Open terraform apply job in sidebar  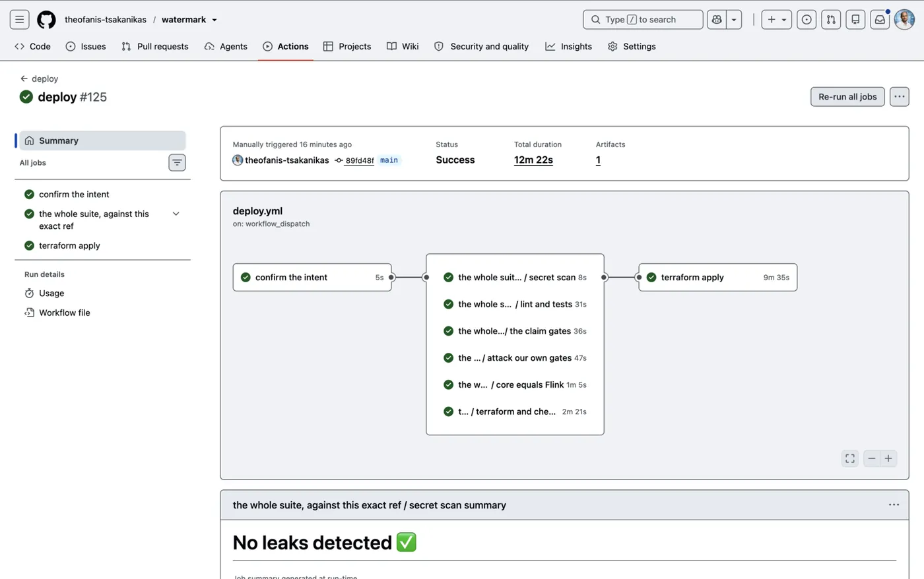[x=69, y=245]
